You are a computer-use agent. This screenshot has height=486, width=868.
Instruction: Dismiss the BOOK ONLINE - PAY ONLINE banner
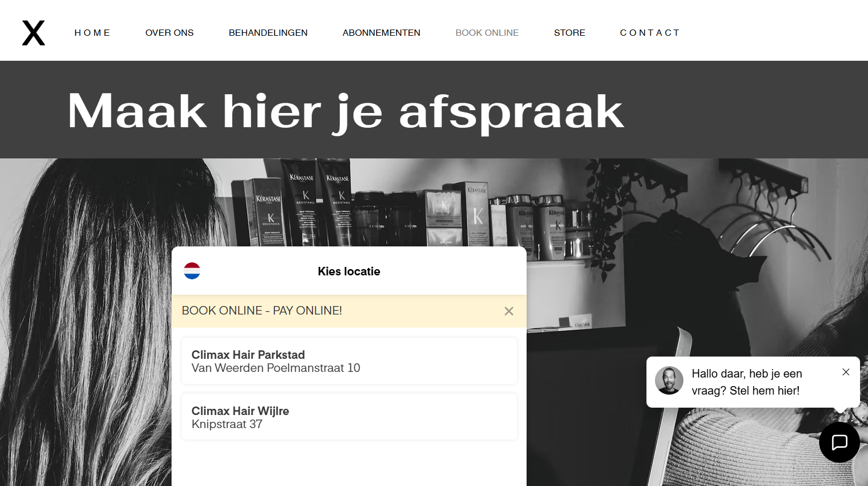[x=509, y=311]
